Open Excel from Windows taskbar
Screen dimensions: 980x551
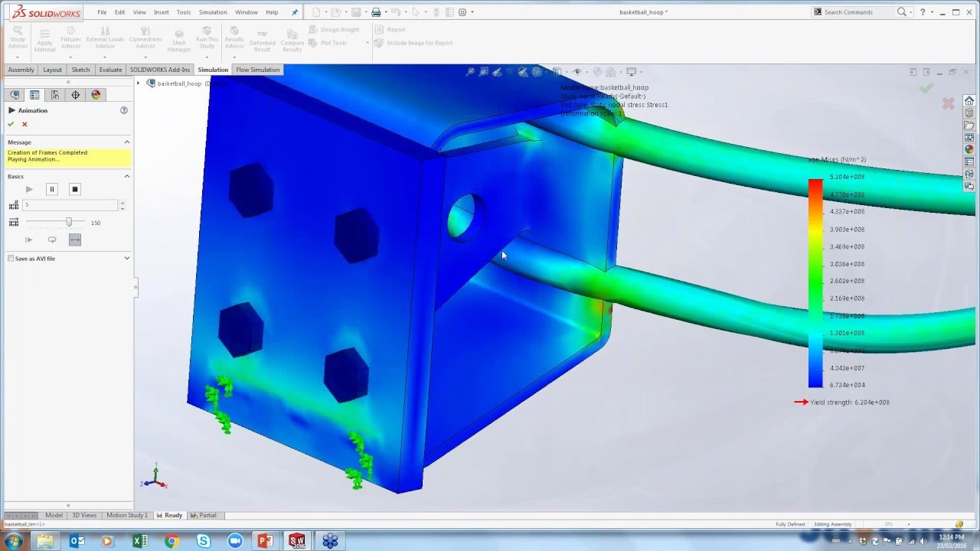[x=140, y=541]
